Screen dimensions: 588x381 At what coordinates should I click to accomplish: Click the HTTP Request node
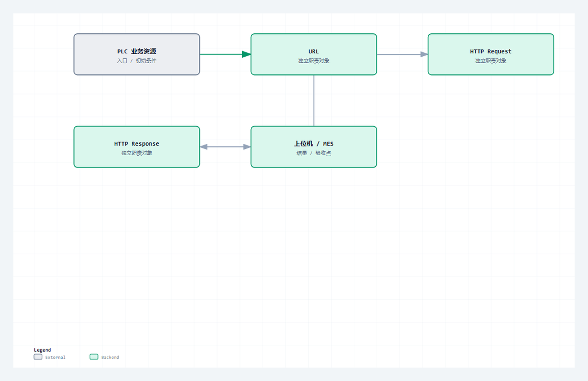[490, 54]
